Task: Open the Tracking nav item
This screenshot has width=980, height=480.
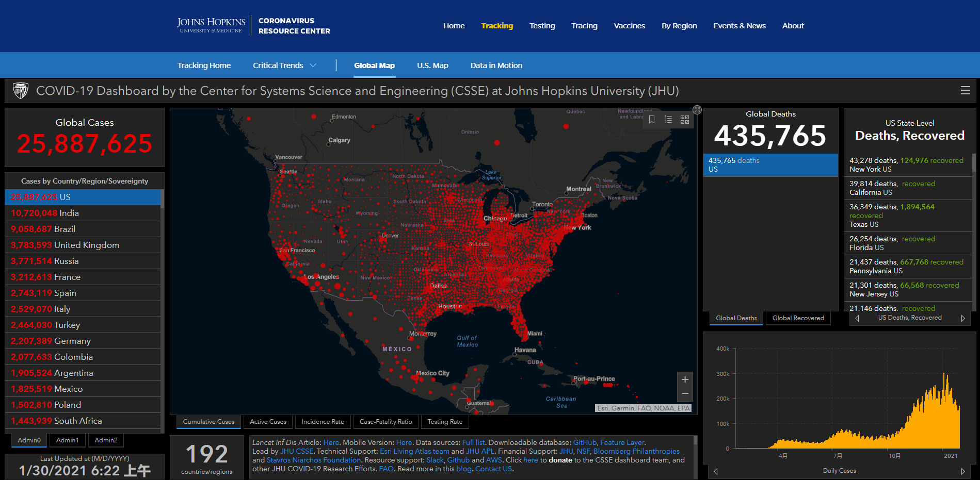Action: [497, 26]
